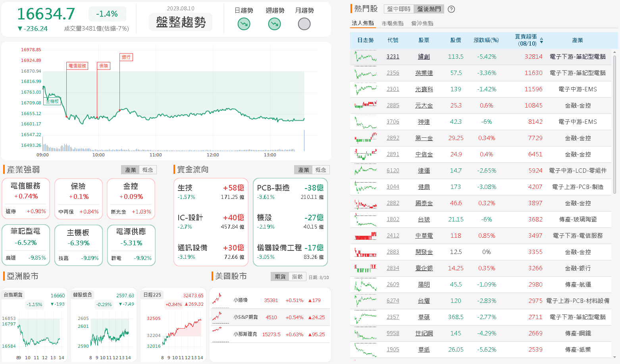The image size is (620, 364).
Task: Click the 月趨勢 gray circle indicator
Action: pyautogui.click(x=304, y=24)
